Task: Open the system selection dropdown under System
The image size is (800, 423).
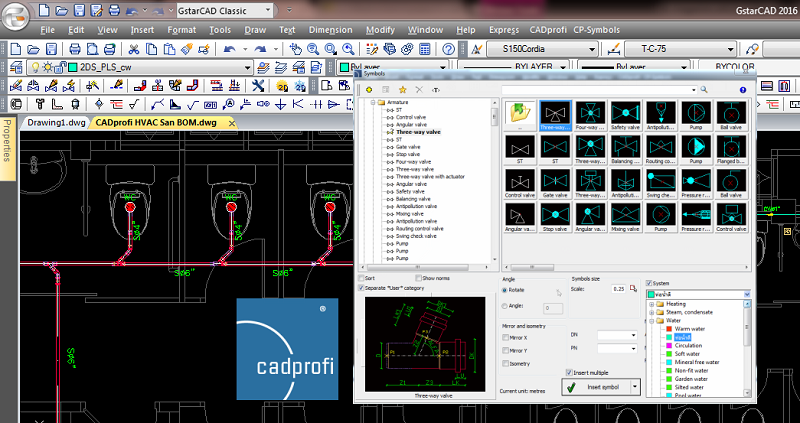Action: coord(747,294)
